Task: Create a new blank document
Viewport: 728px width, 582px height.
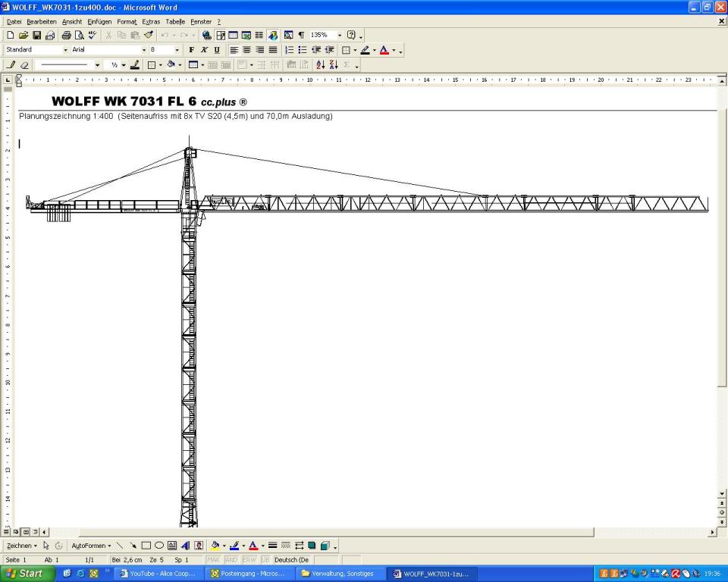Action: click(x=10, y=36)
